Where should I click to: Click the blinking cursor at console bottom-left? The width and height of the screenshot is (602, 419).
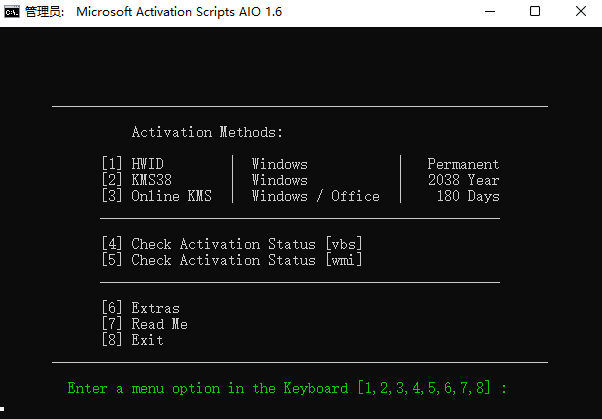tap(2, 409)
